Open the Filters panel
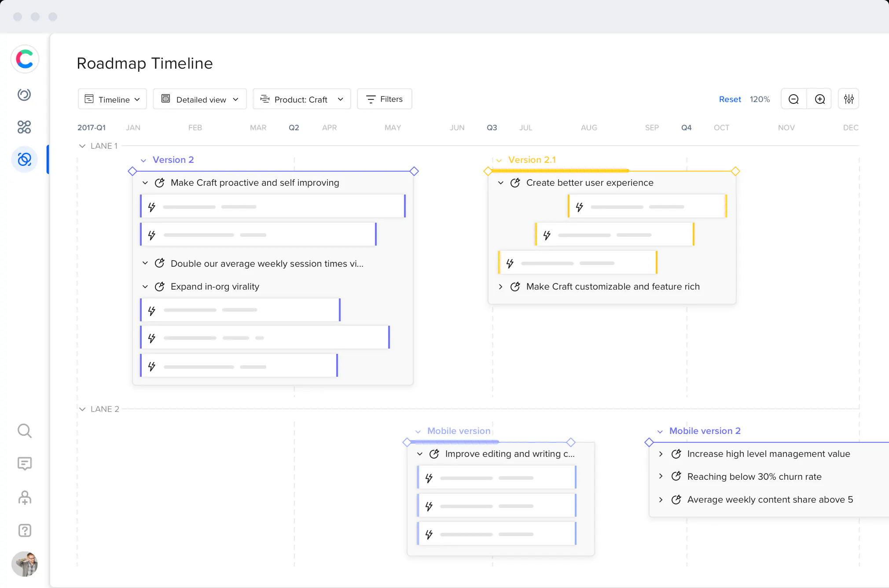889x588 pixels. coord(384,99)
